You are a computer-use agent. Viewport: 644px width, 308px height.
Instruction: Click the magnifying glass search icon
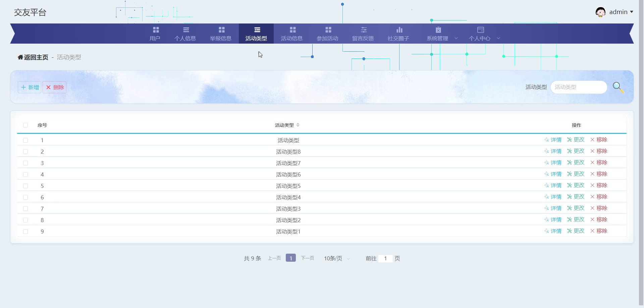618,87
